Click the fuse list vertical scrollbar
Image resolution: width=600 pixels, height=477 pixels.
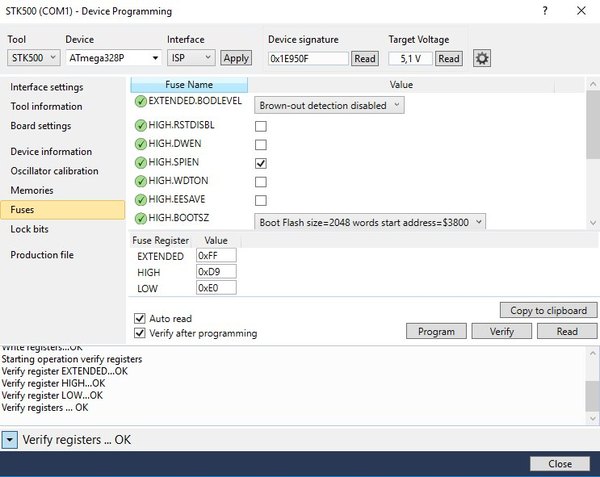point(593,153)
